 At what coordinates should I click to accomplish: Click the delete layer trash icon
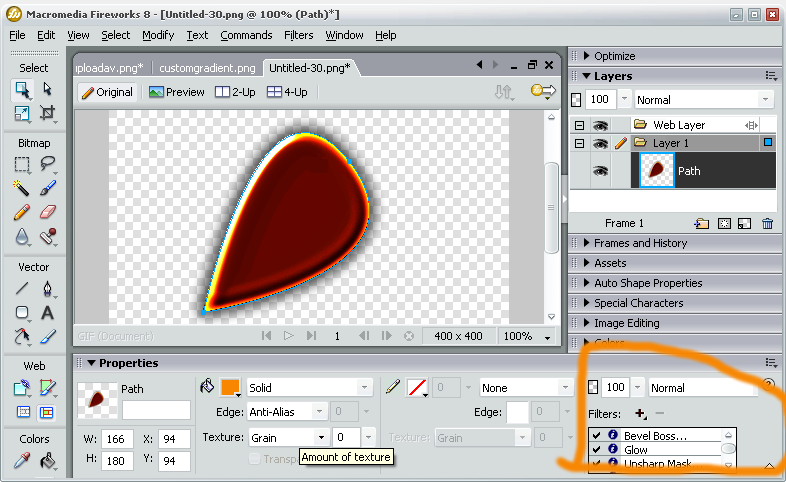(767, 223)
